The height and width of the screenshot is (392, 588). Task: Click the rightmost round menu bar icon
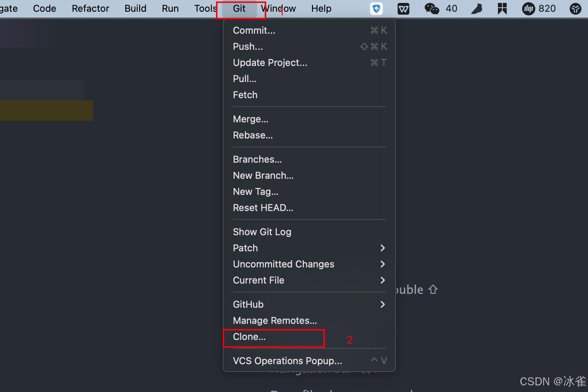pos(576,8)
